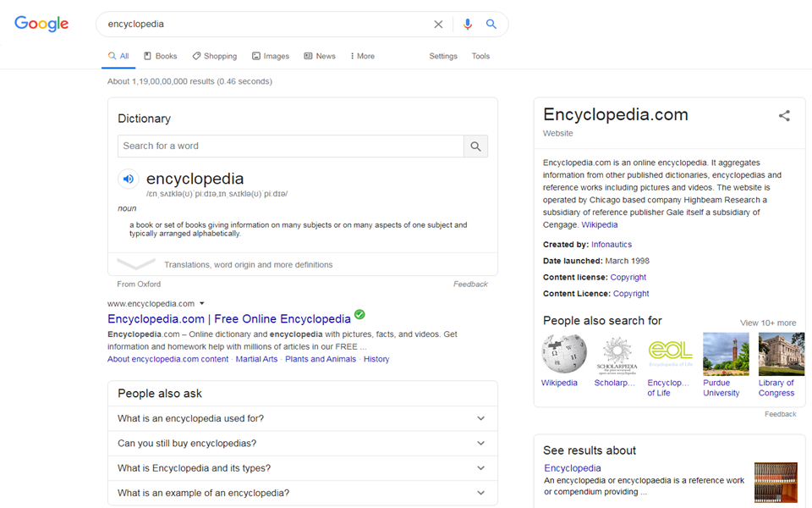
Task: Open the Infonautics creator link
Action: click(612, 245)
